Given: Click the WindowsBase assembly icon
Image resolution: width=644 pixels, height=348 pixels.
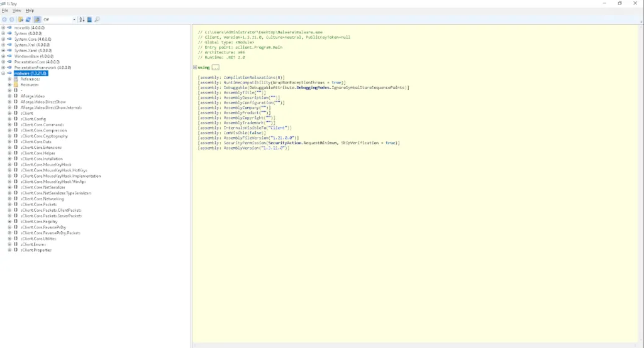Looking at the screenshot, I should pyautogui.click(x=9, y=57).
